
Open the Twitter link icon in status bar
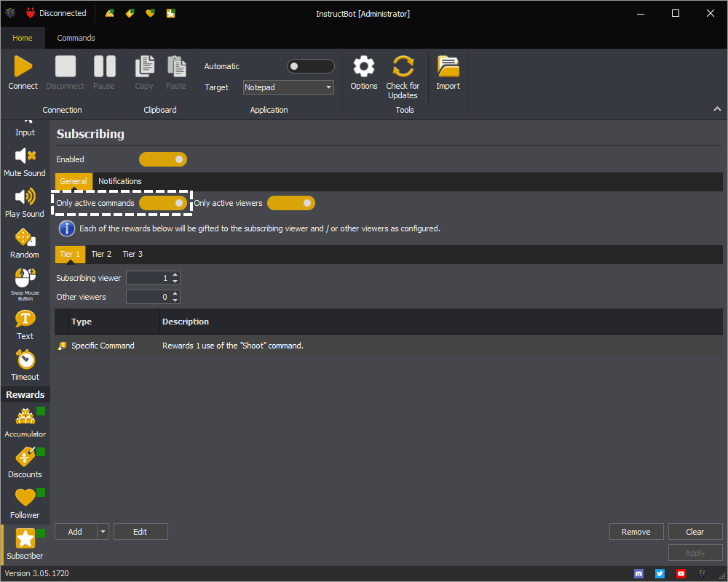[x=660, y=574]
